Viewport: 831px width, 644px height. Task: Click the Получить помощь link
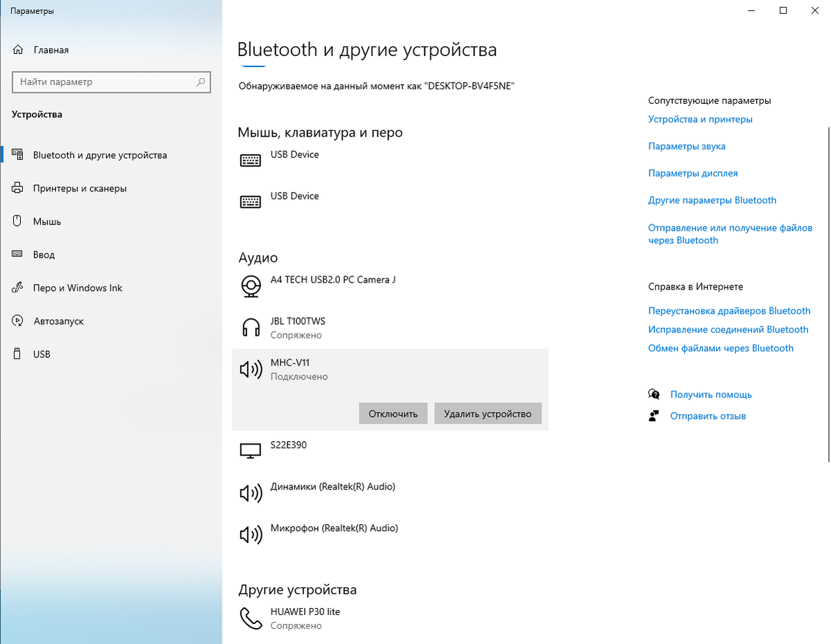point(711,395)
